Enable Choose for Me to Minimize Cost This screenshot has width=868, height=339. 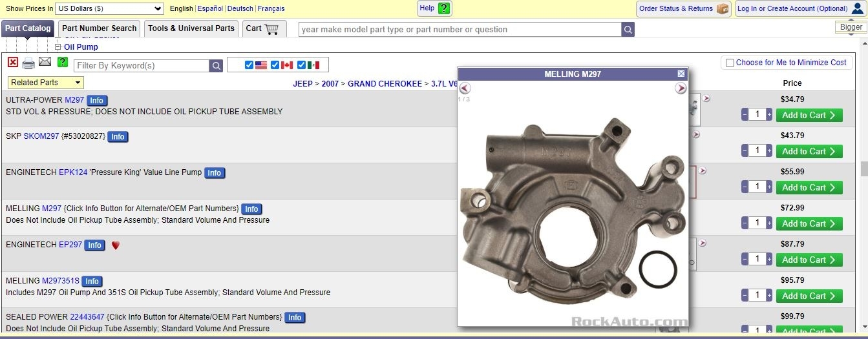(730, 63)
